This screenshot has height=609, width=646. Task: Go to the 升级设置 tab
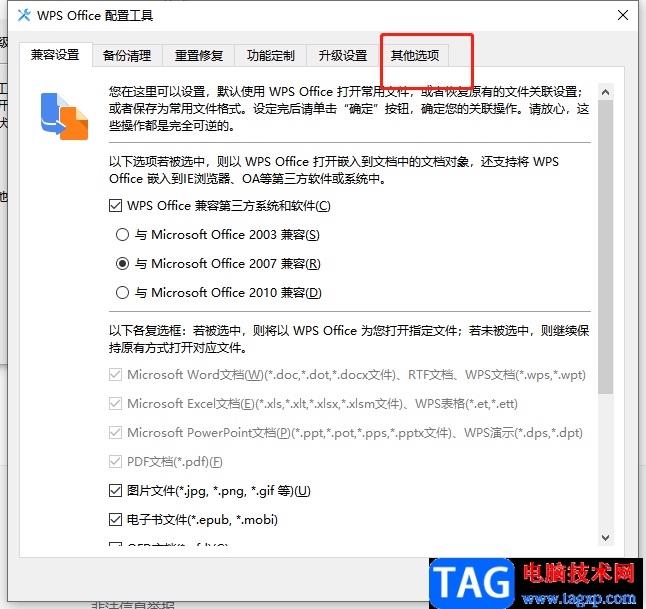click(342, 56)
